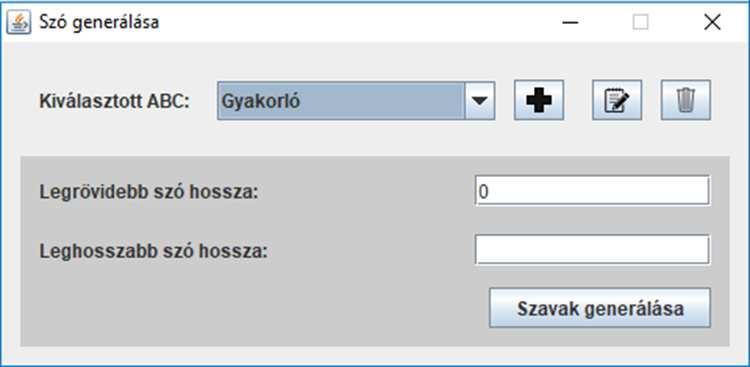
Task: Focus the empty Leghosszabb szó hossza field
Action: click(593, 249)
